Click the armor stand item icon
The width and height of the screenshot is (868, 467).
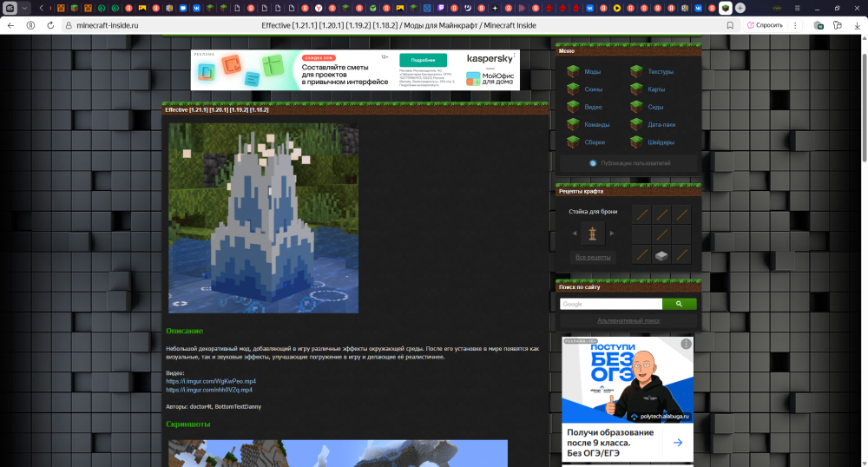(x=592, y=233)
